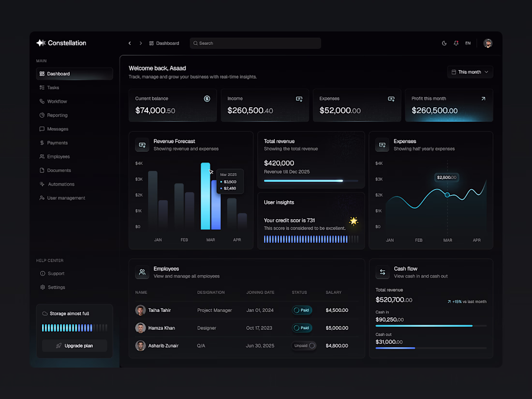This screenshot has width=532, height=399.
Task: Go forward with the right chevron
Action: click(x=140, y=43)
